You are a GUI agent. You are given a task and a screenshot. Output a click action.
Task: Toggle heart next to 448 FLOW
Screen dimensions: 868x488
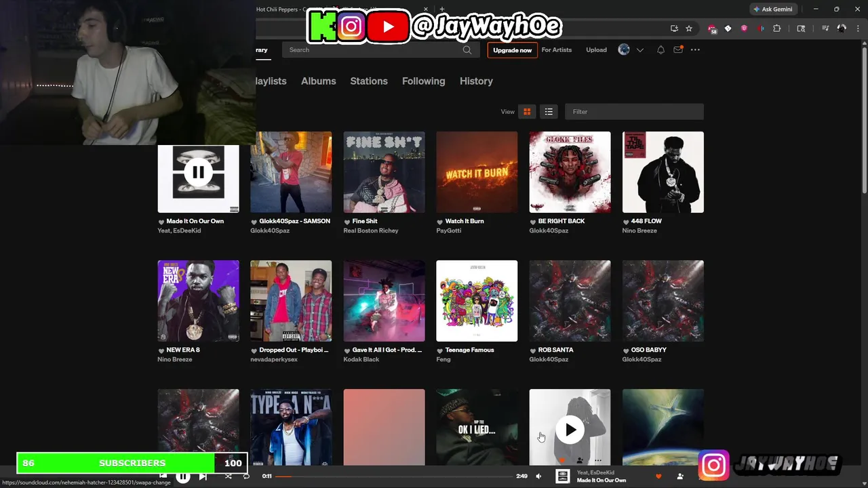[x=626, y=222]
